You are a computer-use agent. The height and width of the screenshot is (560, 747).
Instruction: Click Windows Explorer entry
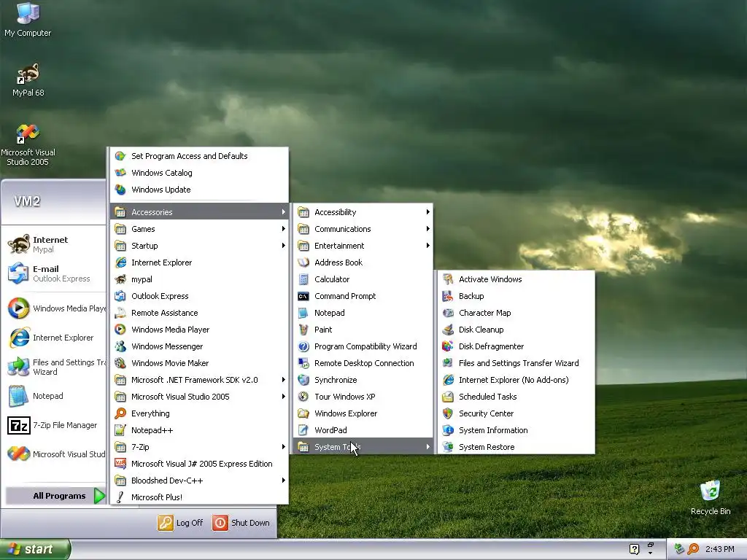click(x=363, y=413)
